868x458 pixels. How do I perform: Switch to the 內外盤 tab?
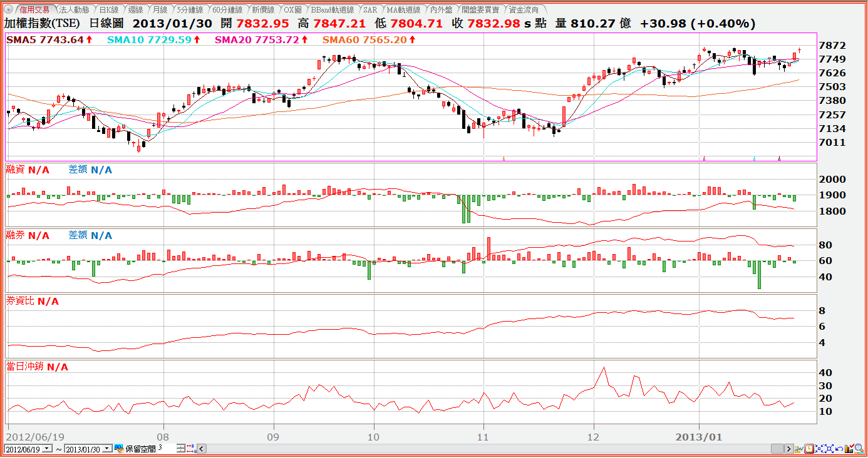pos(442,10)
